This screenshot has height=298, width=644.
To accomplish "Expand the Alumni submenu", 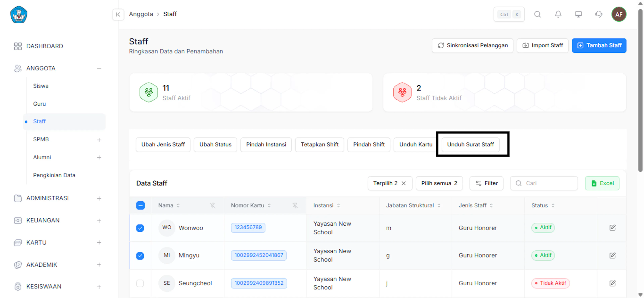I will 99,157.
